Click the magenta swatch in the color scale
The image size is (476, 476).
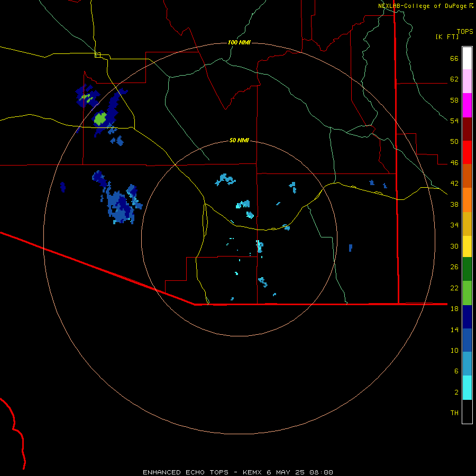click(467, 105)
